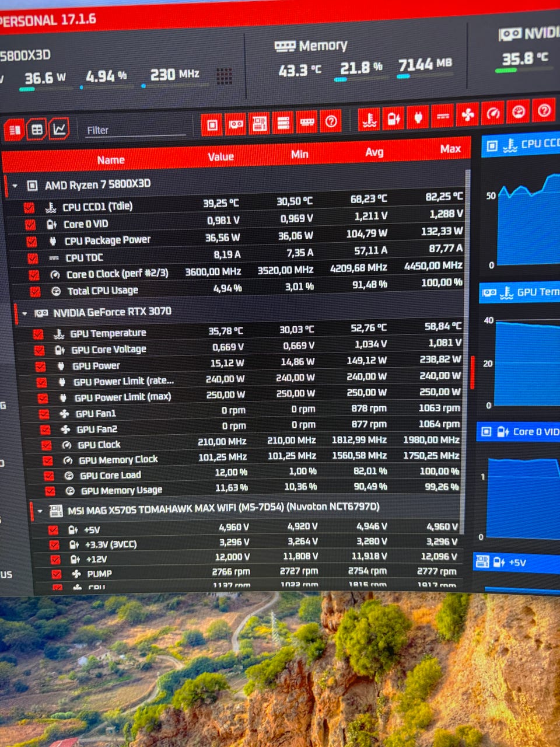Image resolution: width=560 pixels, height=747 pixels.
Task: Uncheck the +12V sensor checkbox
Action: [x=55, y=559]
